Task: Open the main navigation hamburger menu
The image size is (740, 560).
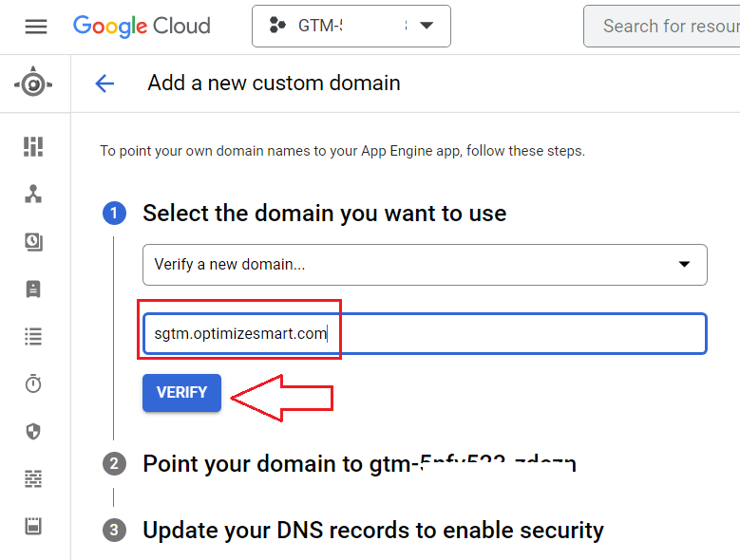Action: pos(35,27)
